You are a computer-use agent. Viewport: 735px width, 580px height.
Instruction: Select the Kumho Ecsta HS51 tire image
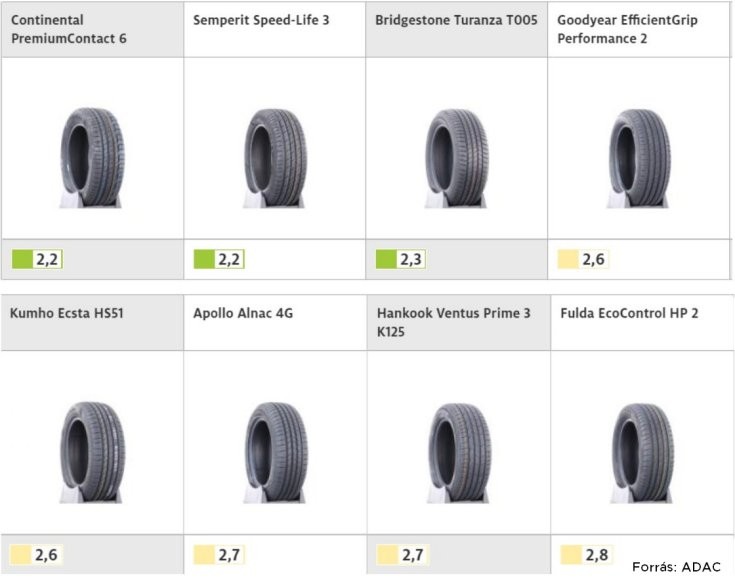click(x=92, y=452)
